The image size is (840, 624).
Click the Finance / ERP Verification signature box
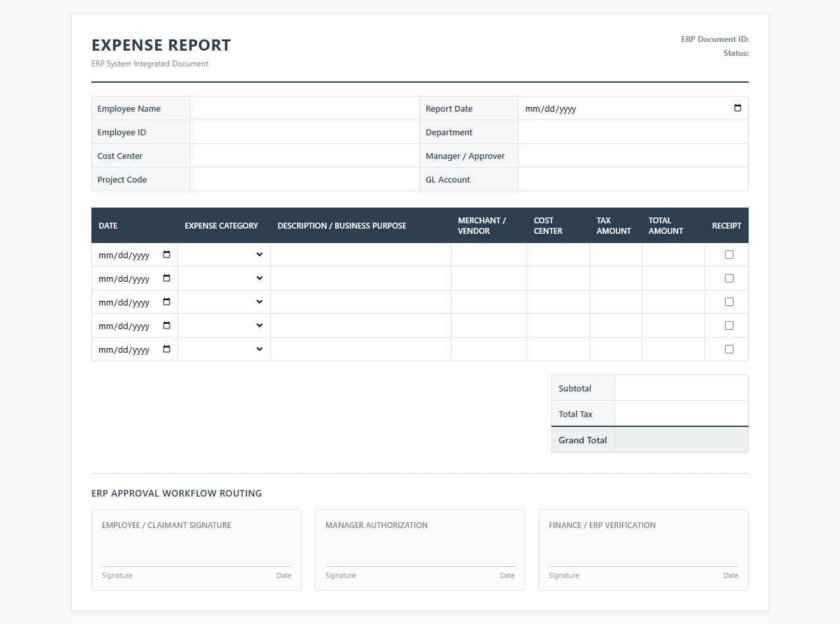tap(643, 550)
